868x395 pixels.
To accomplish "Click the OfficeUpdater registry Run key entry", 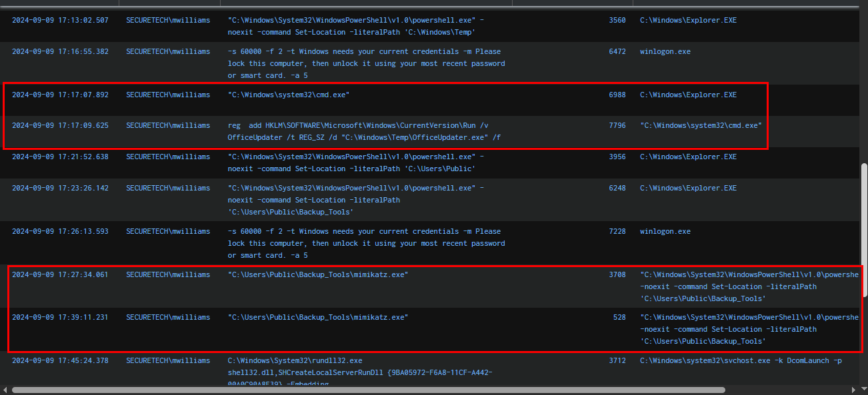I will pos(364,131).
